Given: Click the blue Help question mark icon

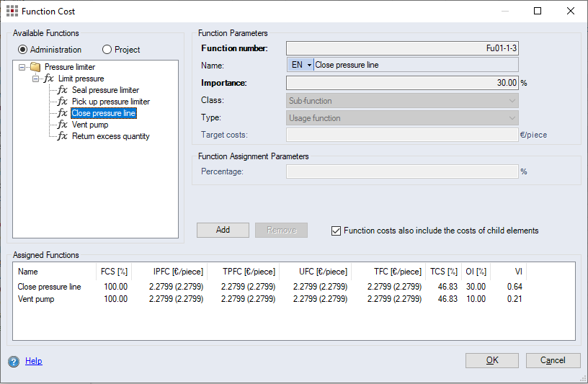Looking at the screenshot, I should [14, 361].
